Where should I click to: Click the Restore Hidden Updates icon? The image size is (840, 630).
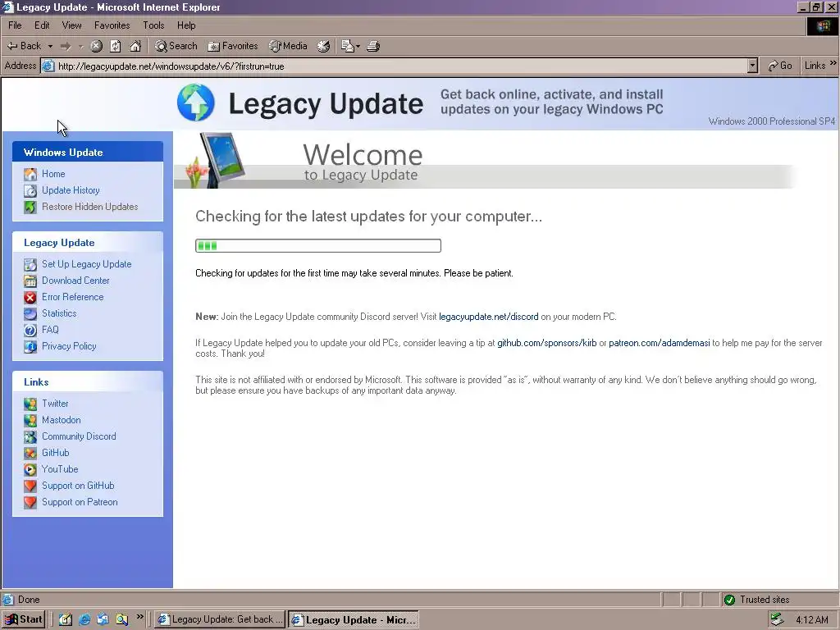pyautogui.click(x=30, y=207)
